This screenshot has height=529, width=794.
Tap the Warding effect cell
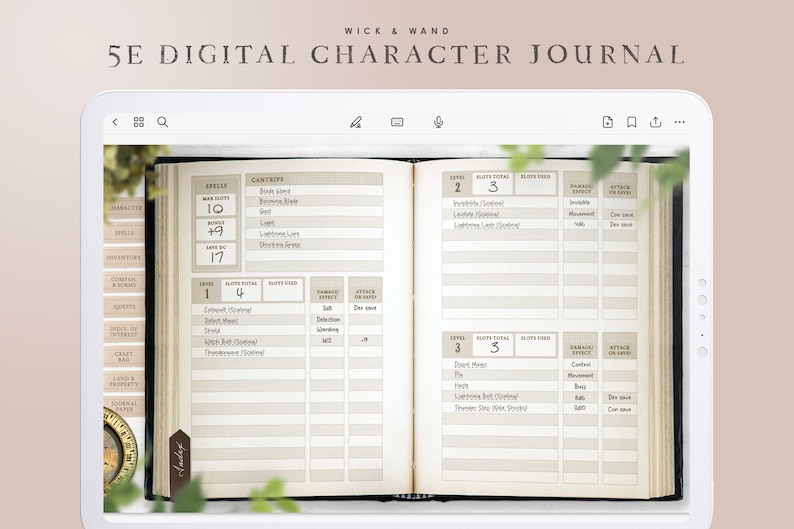tap(327, 330)
